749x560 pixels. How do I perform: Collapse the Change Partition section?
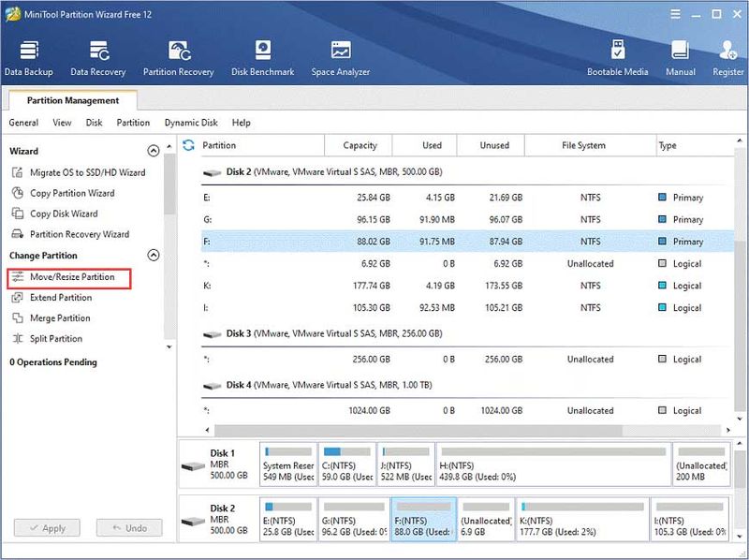(153, 255)
